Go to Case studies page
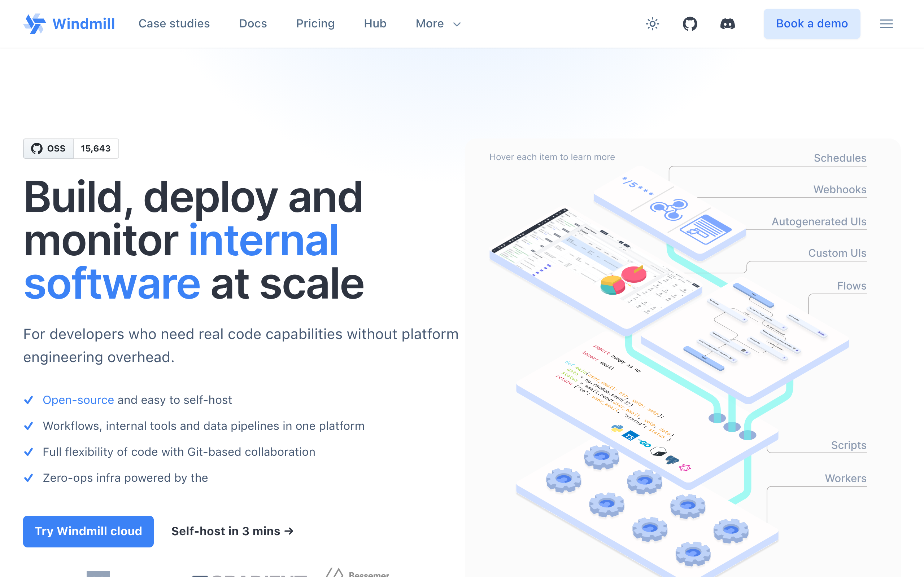The image size is (924, 577). click(x=174, y=24)
